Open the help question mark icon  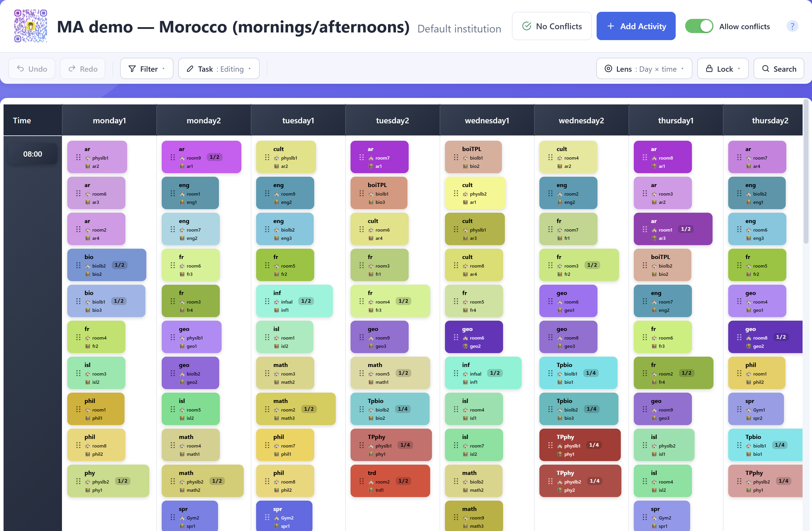click(792, 26)
